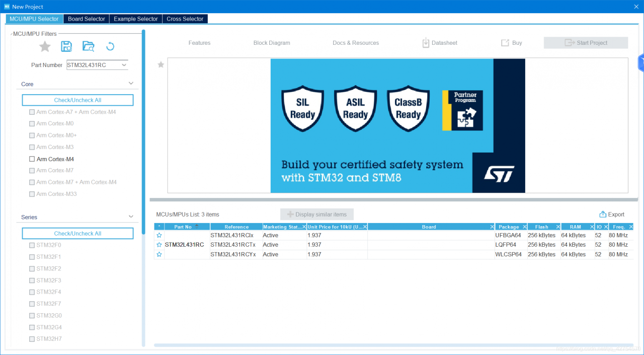Click the Start Project button

586,43
